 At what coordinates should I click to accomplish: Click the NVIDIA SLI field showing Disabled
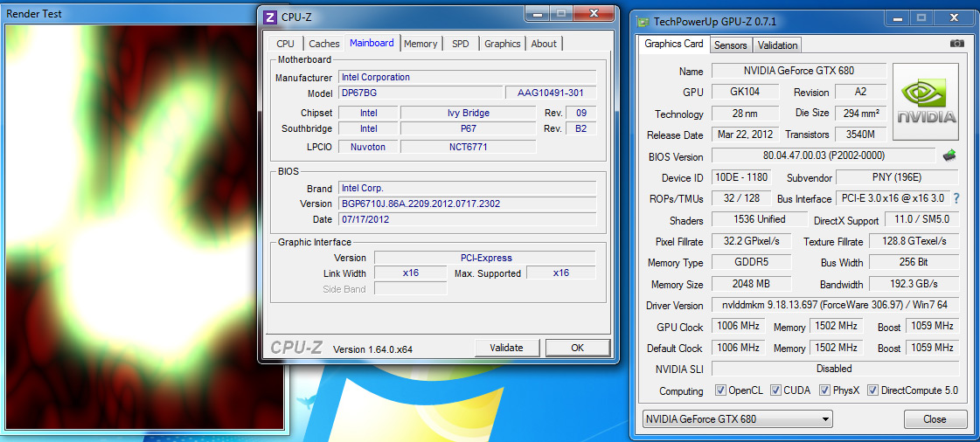pyautogui.click(x=835, y=369)
